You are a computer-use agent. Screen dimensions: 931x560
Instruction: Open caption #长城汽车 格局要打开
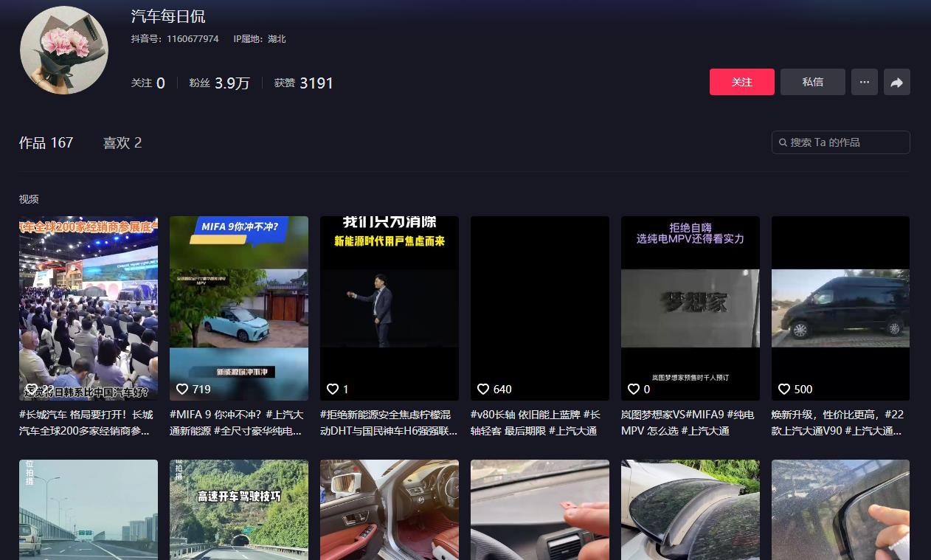[87, 423]
